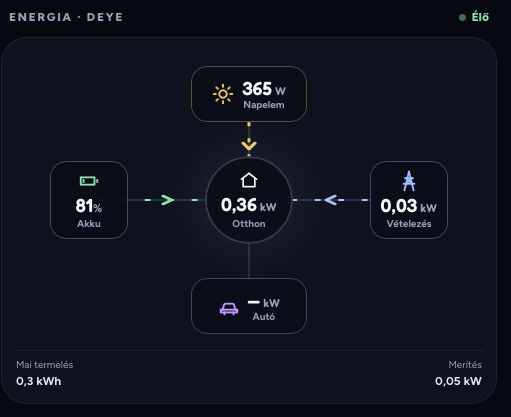Click the 0,36 kW home consumption value

pos(249,205)
